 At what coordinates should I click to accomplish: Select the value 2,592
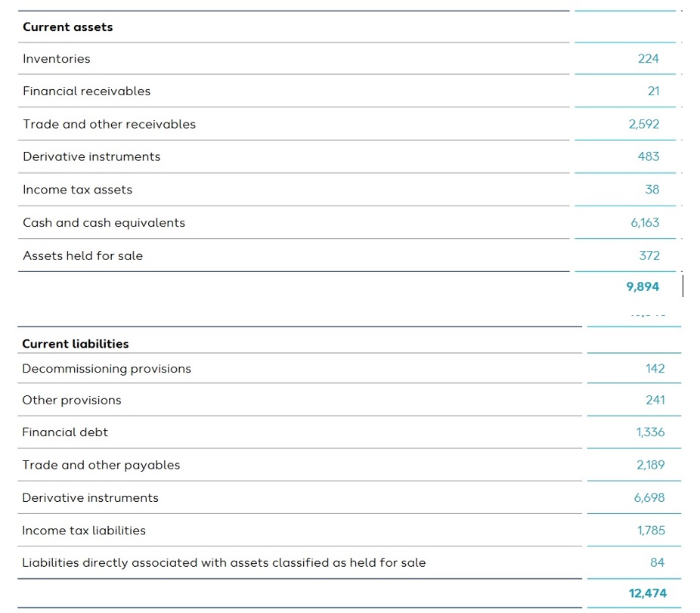tap(644, 125)
